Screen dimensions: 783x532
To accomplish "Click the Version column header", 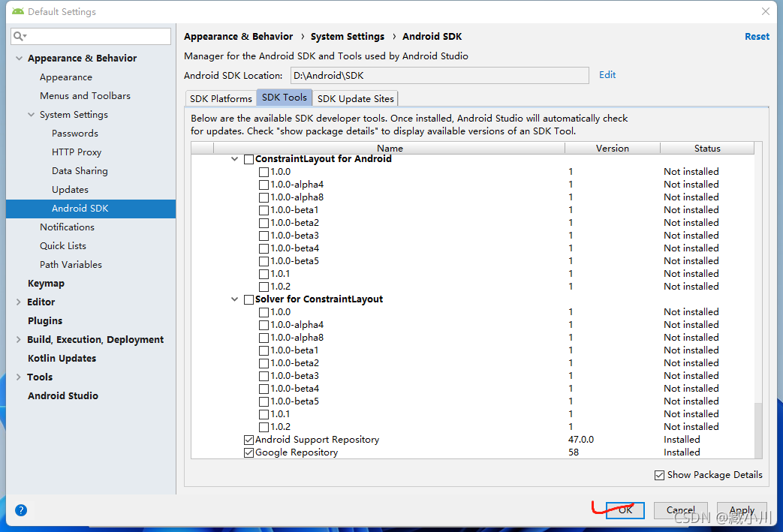I will pos(613,149).
